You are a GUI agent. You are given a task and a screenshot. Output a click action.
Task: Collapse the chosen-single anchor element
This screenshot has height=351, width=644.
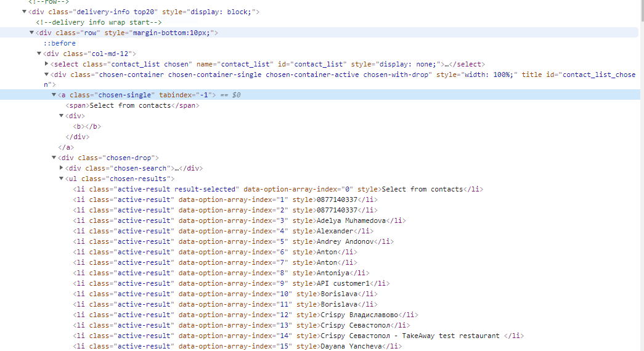coord(54,94)
